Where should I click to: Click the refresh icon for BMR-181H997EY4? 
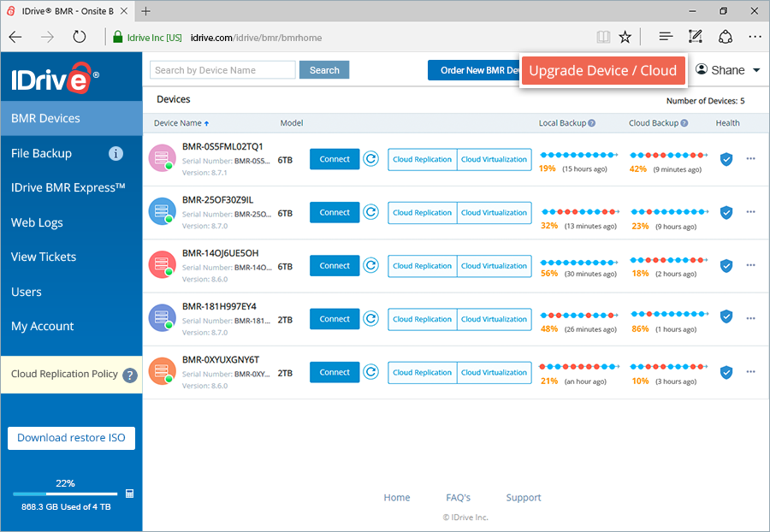370,318
